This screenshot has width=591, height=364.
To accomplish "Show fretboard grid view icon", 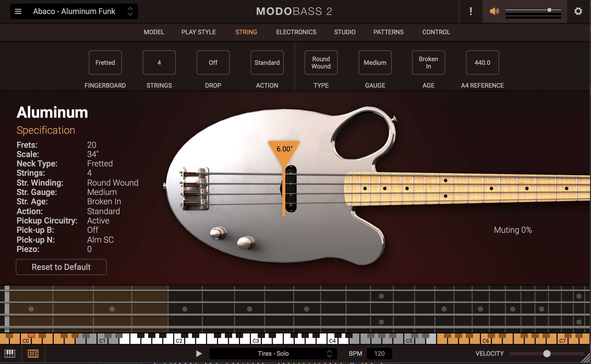I will 33,353.
